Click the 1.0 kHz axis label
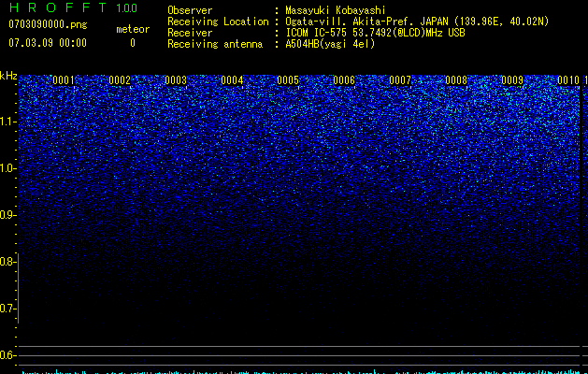 click(x=7, y=168)
